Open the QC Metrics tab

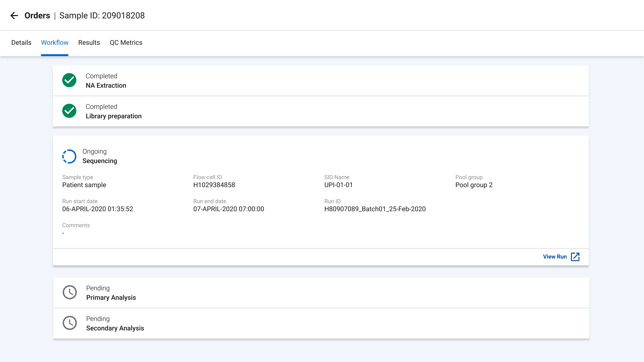126,42
